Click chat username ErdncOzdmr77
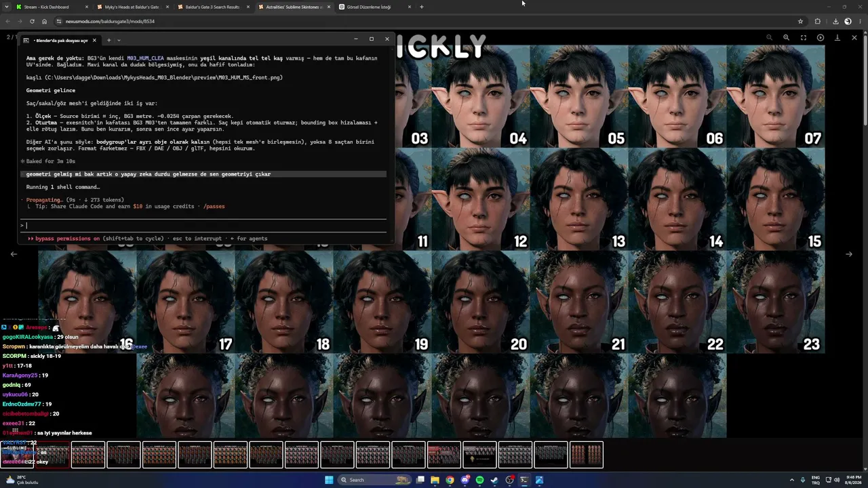The width and height of the screenshot is (868, 488). (20, 404)
